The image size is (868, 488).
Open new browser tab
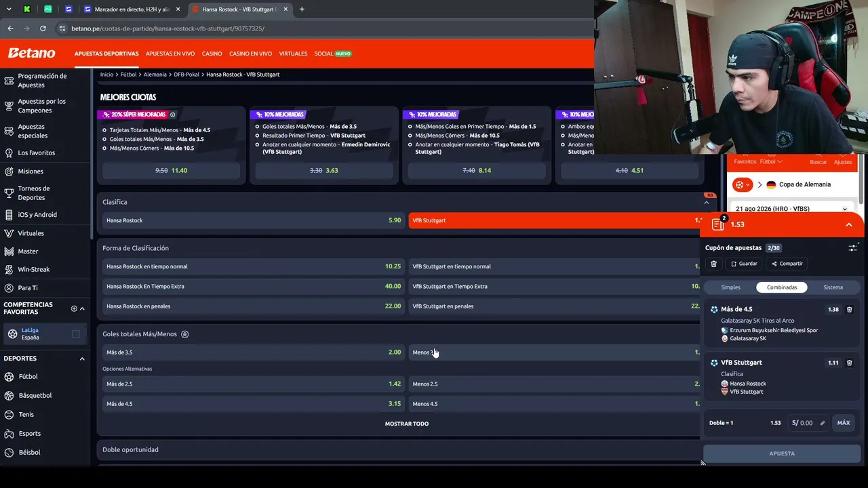click(302, 9)
